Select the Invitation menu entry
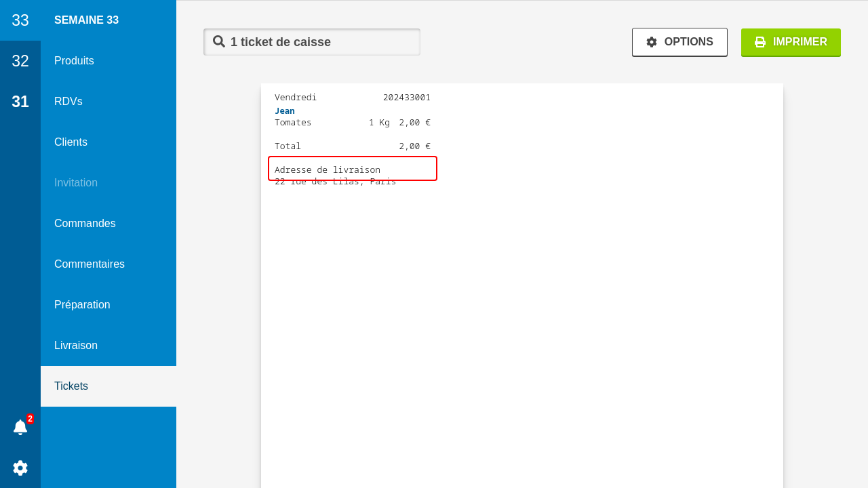Image resolution: width=868 pixels, height=488 pixels. [x=76, y=183]
